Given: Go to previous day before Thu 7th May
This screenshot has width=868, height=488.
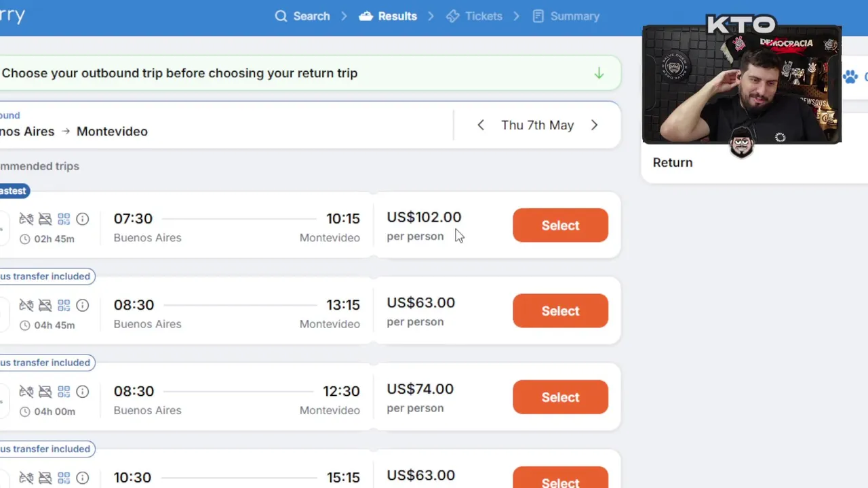Looking at the screenshot, I should (481, 125).
